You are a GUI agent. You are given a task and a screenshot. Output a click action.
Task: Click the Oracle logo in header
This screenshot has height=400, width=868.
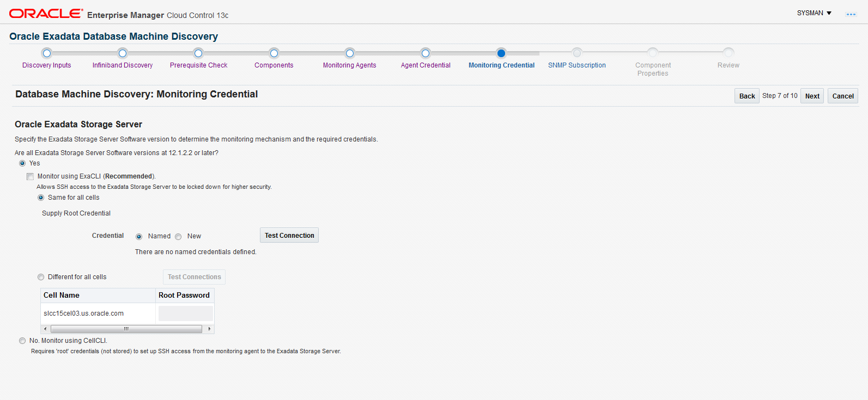46,13
